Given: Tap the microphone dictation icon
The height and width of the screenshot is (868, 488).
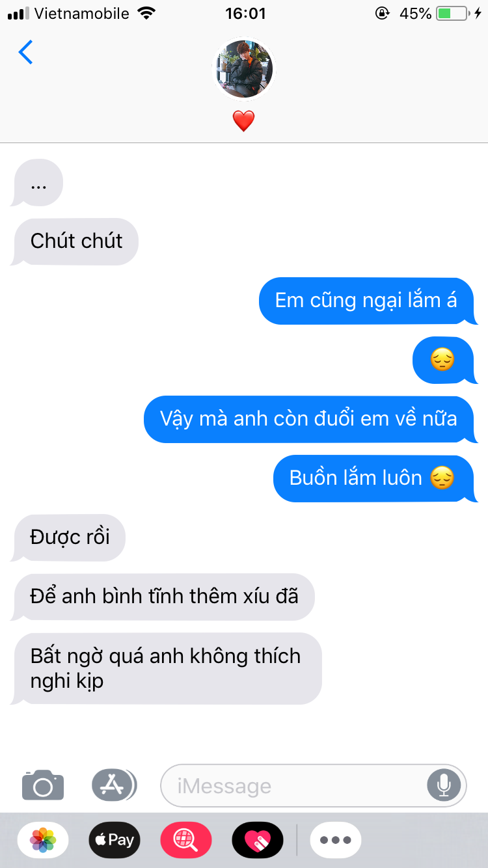Looking at the screenshot, I should 444,785.
